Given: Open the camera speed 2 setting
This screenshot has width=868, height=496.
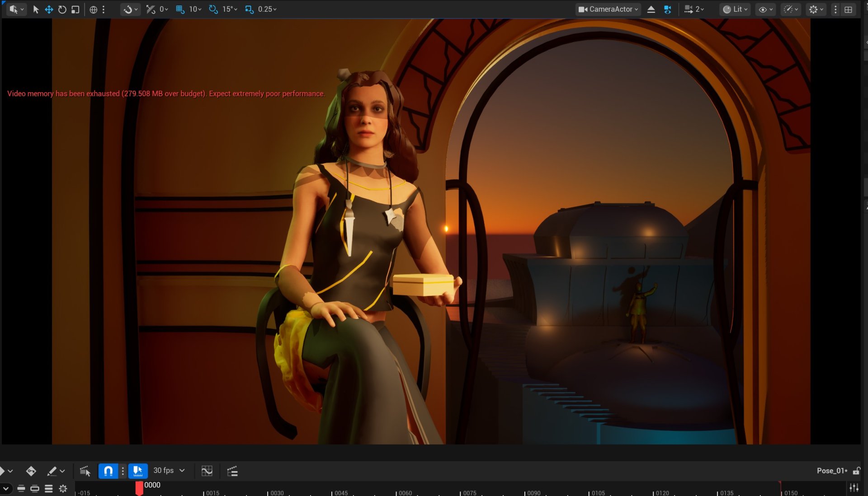Looking at the screenshot, I should pos(694,9).
